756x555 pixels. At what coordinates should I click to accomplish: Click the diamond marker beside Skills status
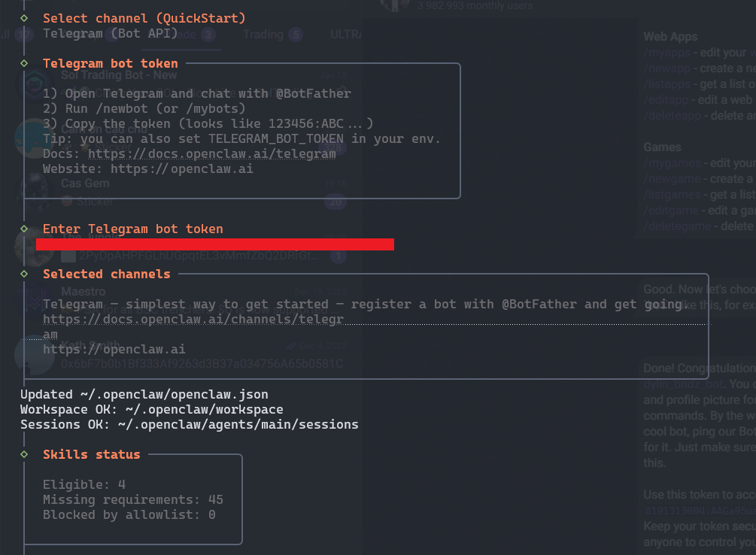(x=24, y=454)
